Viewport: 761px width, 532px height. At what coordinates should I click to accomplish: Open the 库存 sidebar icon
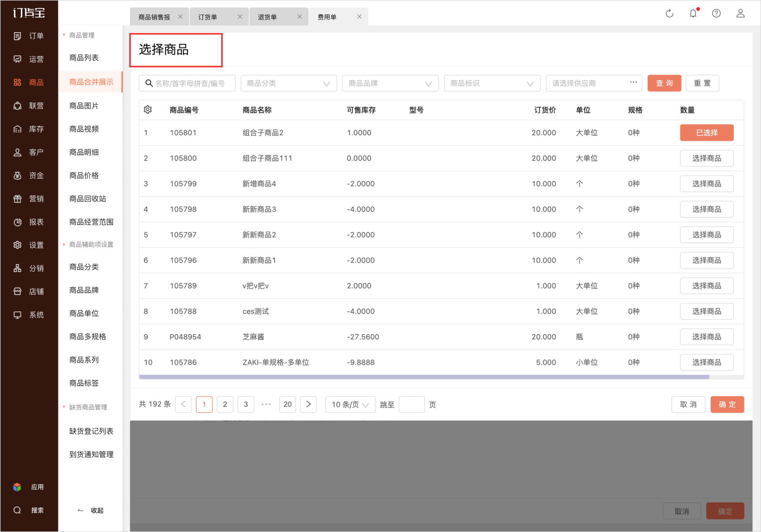pos(17,129)
